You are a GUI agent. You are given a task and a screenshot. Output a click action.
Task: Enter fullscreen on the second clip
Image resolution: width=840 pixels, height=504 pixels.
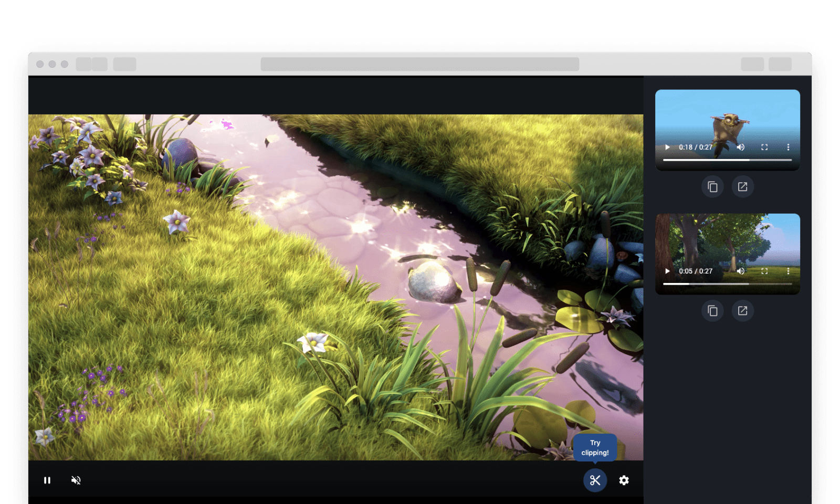click(x=764, y=271)
